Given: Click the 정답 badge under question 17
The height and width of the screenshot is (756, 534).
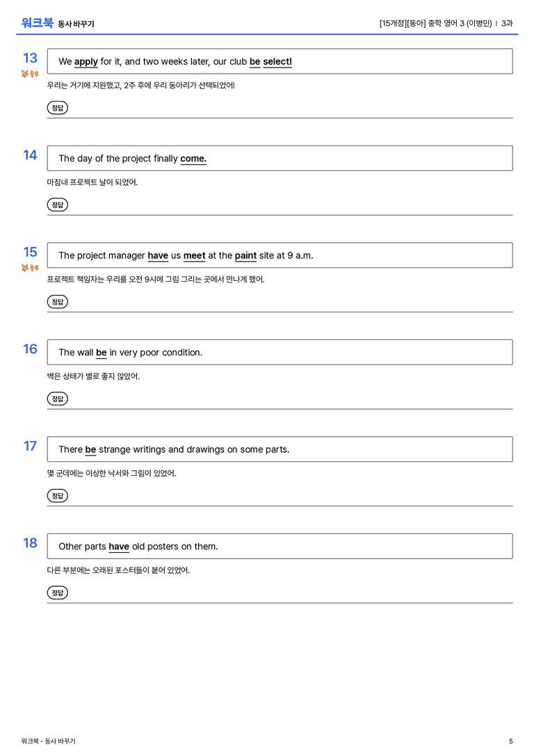Looking at the screenshot, I should pyautogui.click(x=57, y=495).
